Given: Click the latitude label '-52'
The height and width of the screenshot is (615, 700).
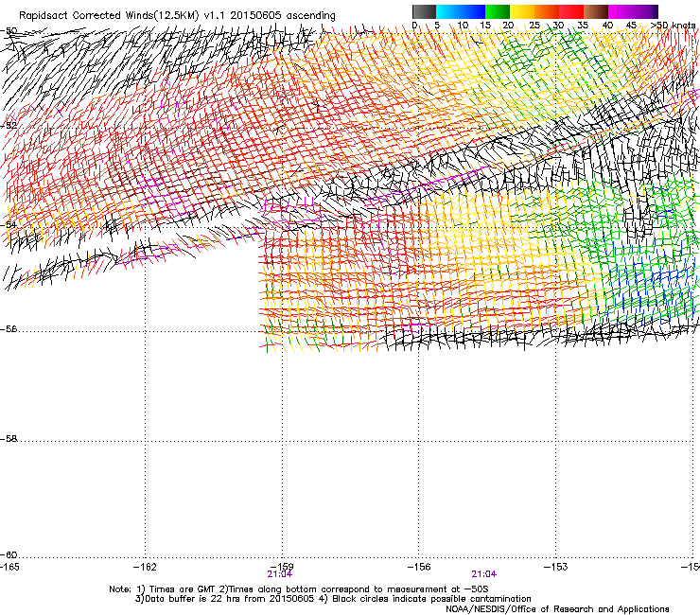Looking at the screenshot, I should point(9,126).
